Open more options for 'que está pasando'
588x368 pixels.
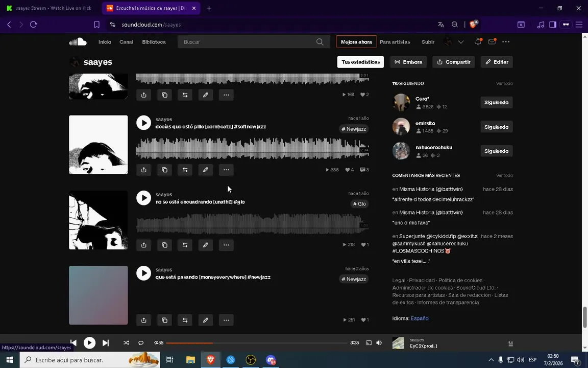pos(226,320)
